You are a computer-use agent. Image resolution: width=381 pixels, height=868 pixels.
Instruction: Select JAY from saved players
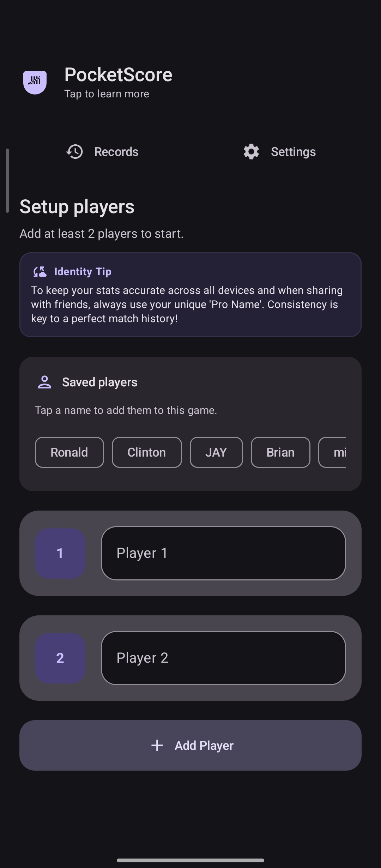point(216,452)
